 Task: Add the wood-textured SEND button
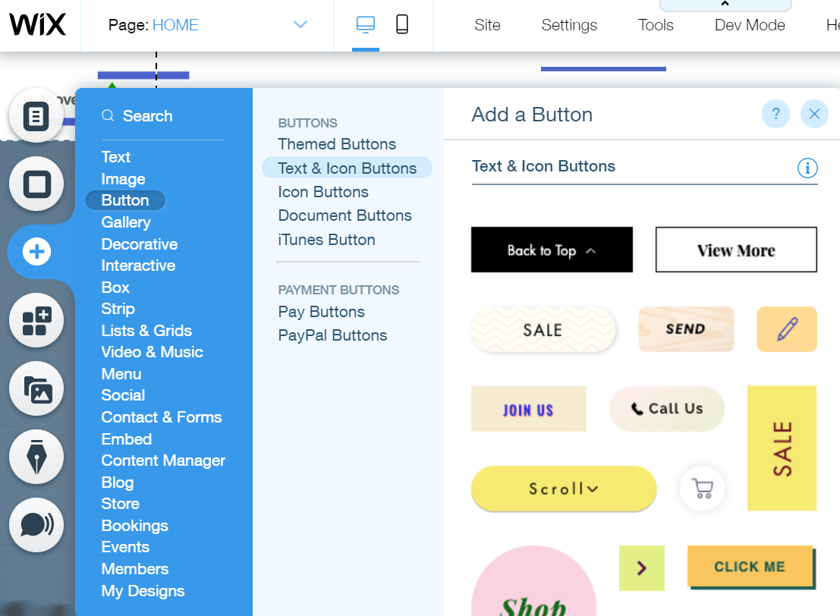(x=686, y=329)
